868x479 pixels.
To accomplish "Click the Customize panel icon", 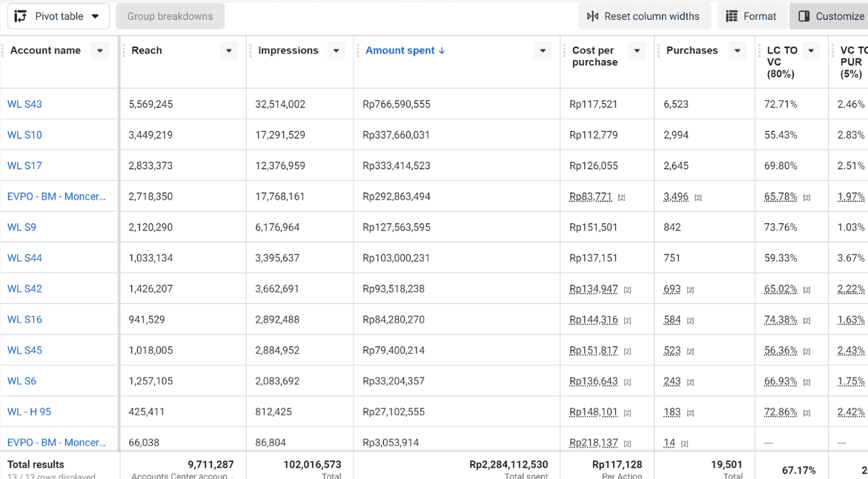I will point(804,16).
